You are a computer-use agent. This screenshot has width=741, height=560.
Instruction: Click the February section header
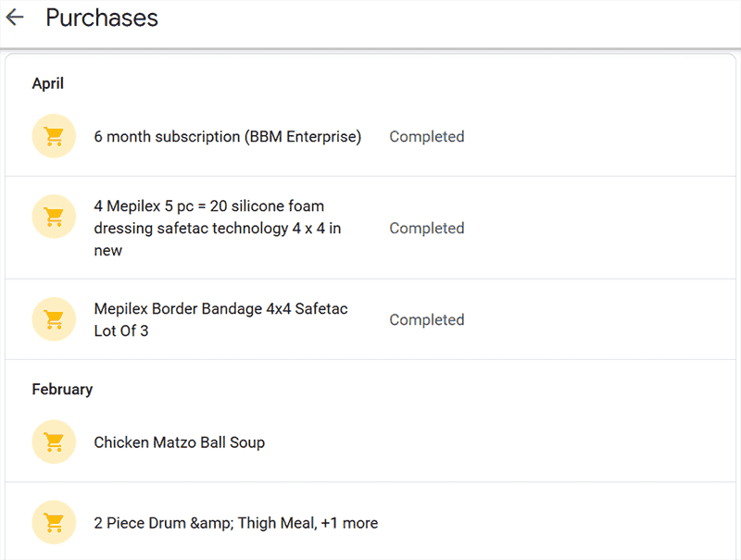click(62, 390)
